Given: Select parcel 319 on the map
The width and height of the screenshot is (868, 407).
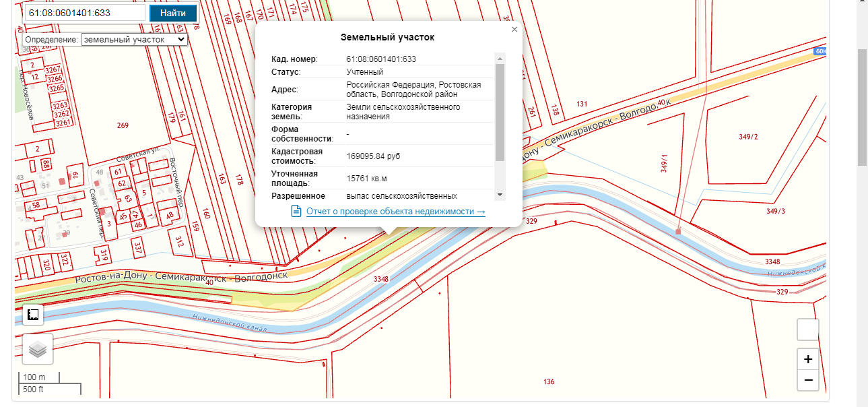Looking at the screenshot, I should click(x=104, y=255).
